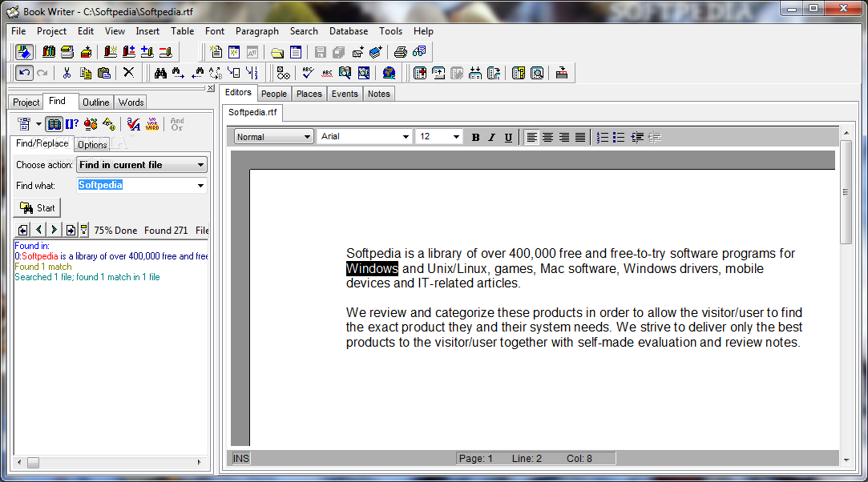Image resolution: width=868 pixels, height=482 pixels.
Task: Find previous with binoculars left-arrow icon
Action: tap(197, 73)
